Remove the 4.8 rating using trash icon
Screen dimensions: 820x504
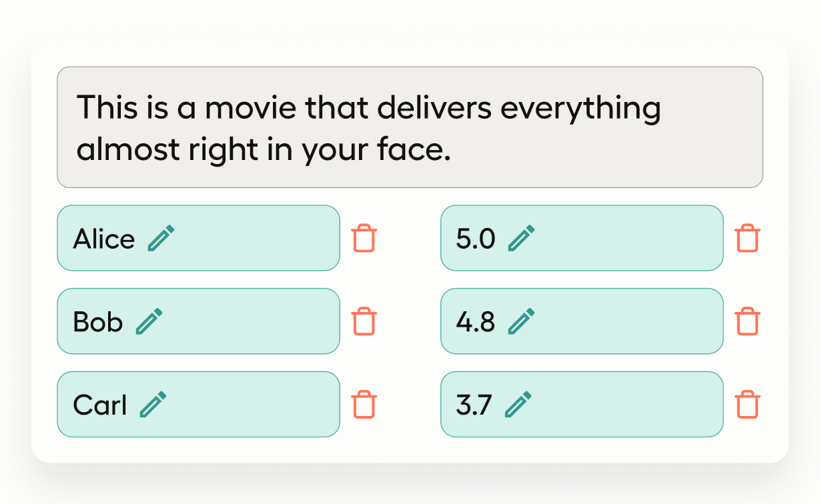[747, 321]
